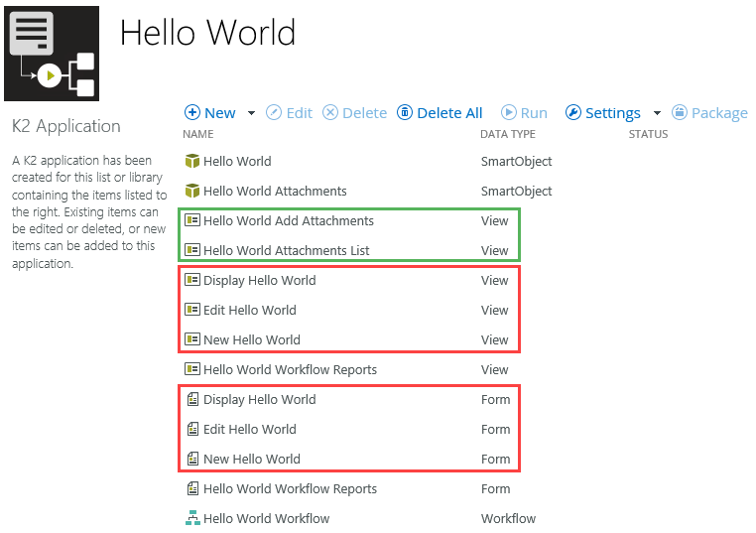
Task: Open the Hello World Workflow item
Action: coord(266,518)
